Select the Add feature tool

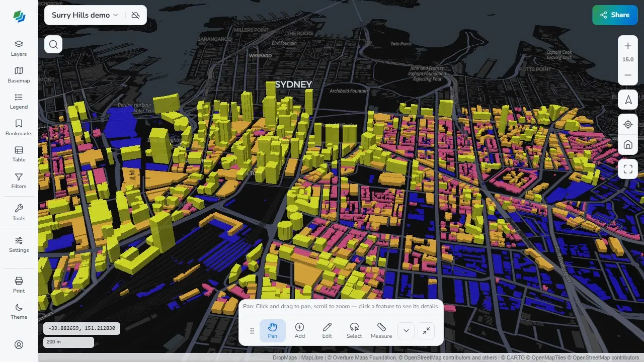300,331
